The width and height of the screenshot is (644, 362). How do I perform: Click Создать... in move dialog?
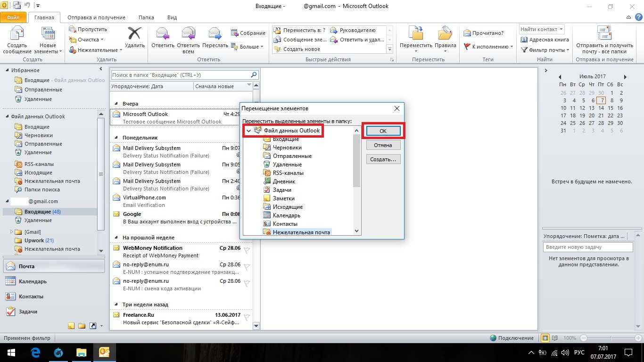[x=383, y=159]
